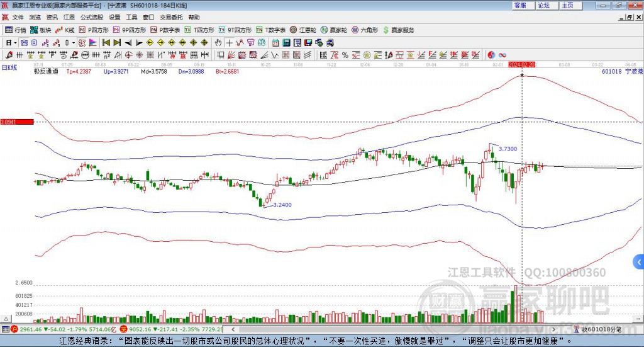Click the first yellow diamond left-arrow icon
Viewport: 644px width, 347px height.
[x=150, y=43]
